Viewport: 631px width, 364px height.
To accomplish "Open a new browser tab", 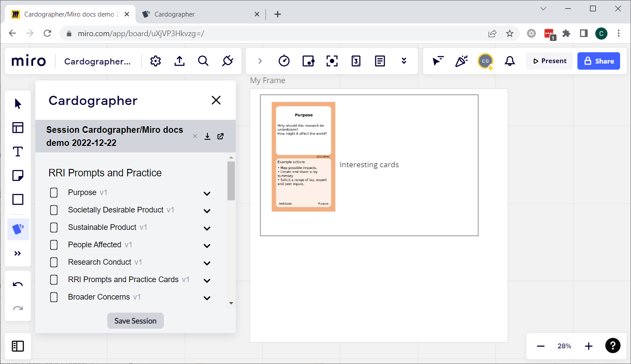I will (278, 14).
